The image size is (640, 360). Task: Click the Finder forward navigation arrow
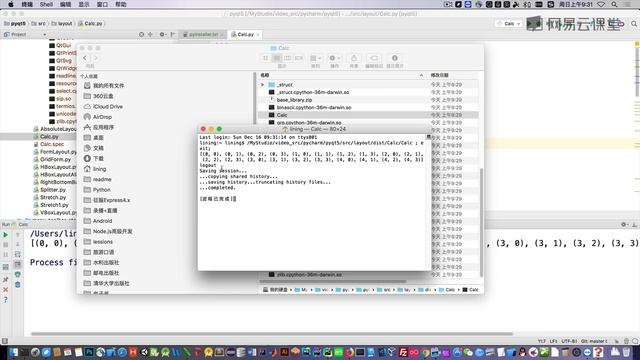tap(96, 58)
